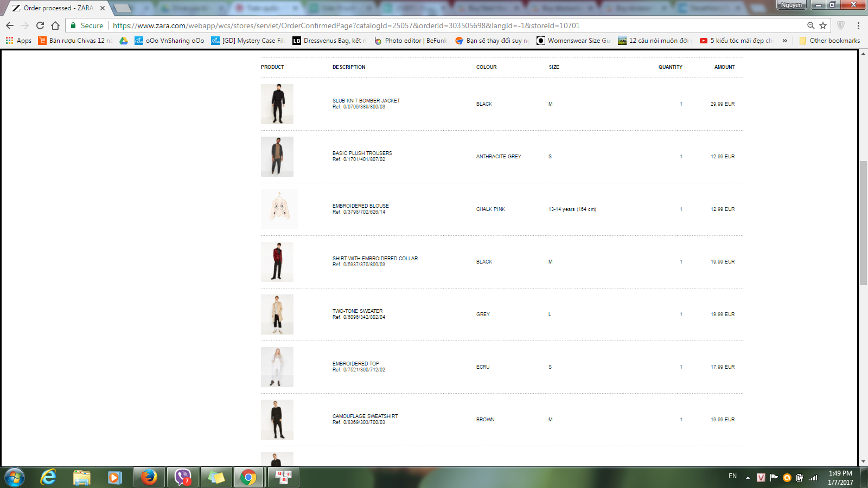Open the browser Home page icon
This screenshot has height=488, width=868.
point(55,25)
